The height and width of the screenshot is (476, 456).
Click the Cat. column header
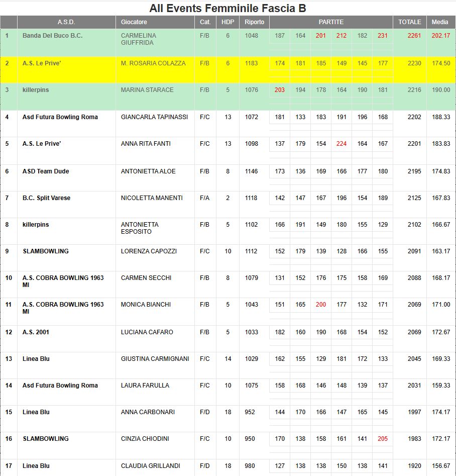pyautogui.click(x=205, y=22)
